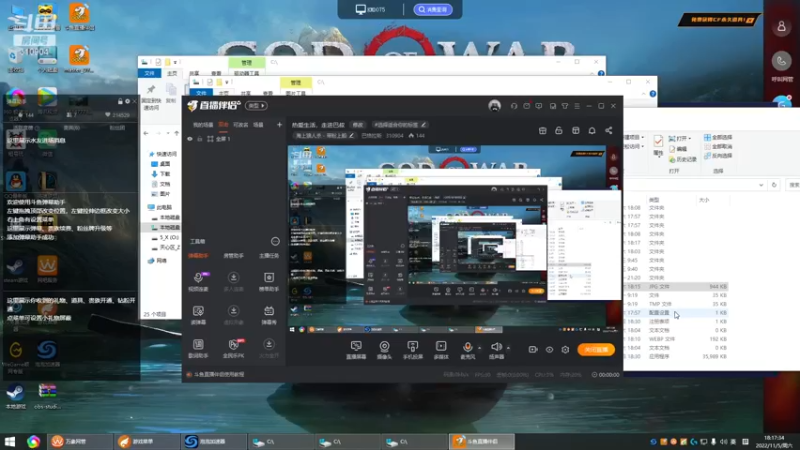The height and width of the screenshot is (450, 800).
Task: Open the danmu show tool (弹幕秀)
Action: pos(269,315)
